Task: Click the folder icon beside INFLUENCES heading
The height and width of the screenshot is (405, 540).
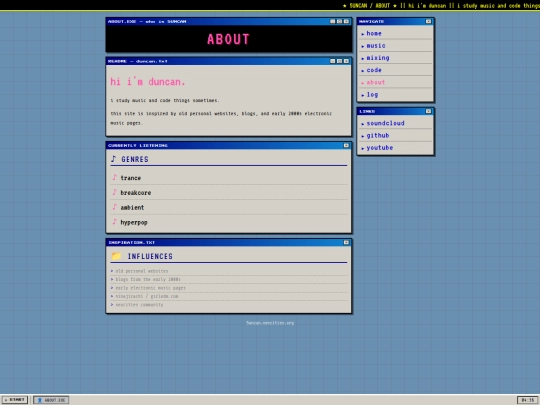Action: [116, 256]
